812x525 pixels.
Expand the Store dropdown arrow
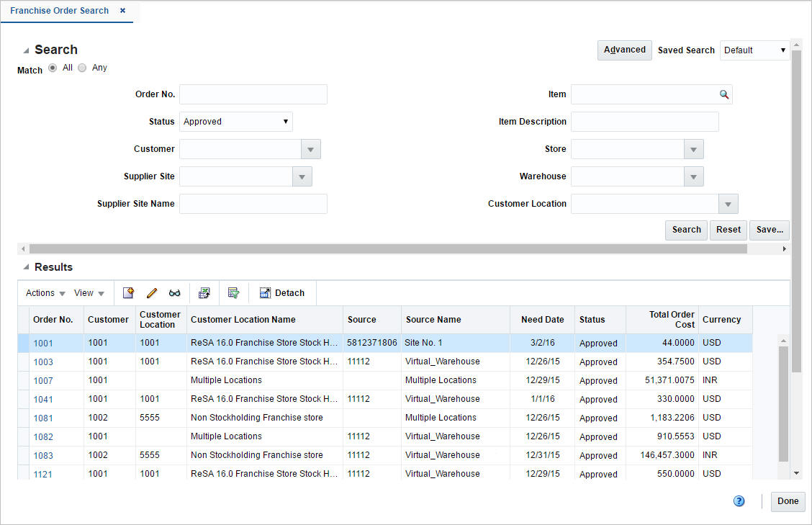[x=693, y=149]
